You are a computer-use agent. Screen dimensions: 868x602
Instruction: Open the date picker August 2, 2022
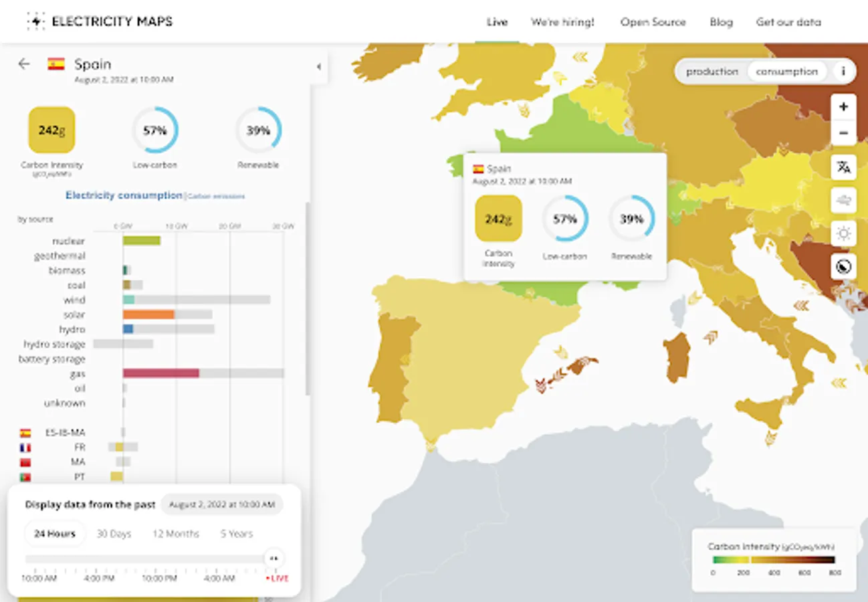click(x=223, y=505)
